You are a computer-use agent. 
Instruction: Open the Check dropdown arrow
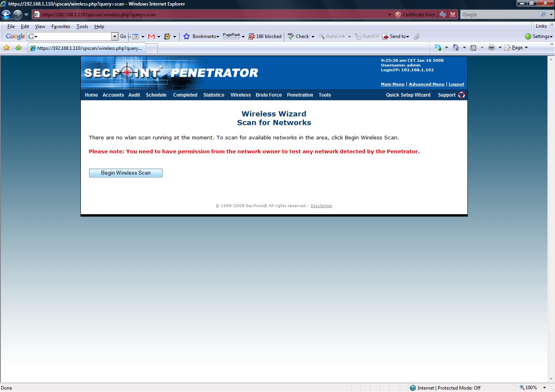313,36
